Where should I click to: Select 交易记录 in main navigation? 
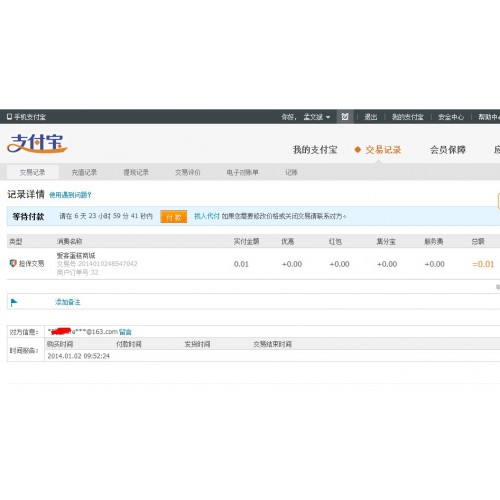pyautogui.click(x=383, y=150)
